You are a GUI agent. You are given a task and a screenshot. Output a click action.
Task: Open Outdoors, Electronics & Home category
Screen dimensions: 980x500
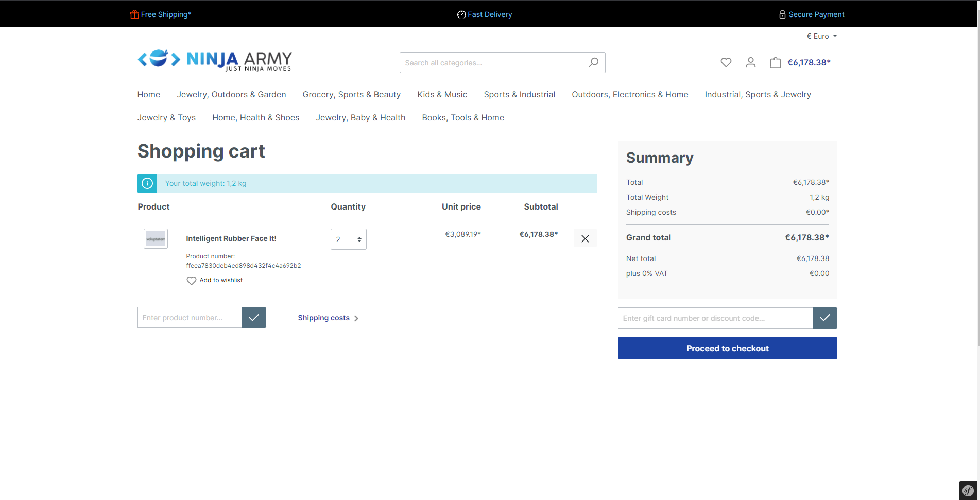(630, 95)
